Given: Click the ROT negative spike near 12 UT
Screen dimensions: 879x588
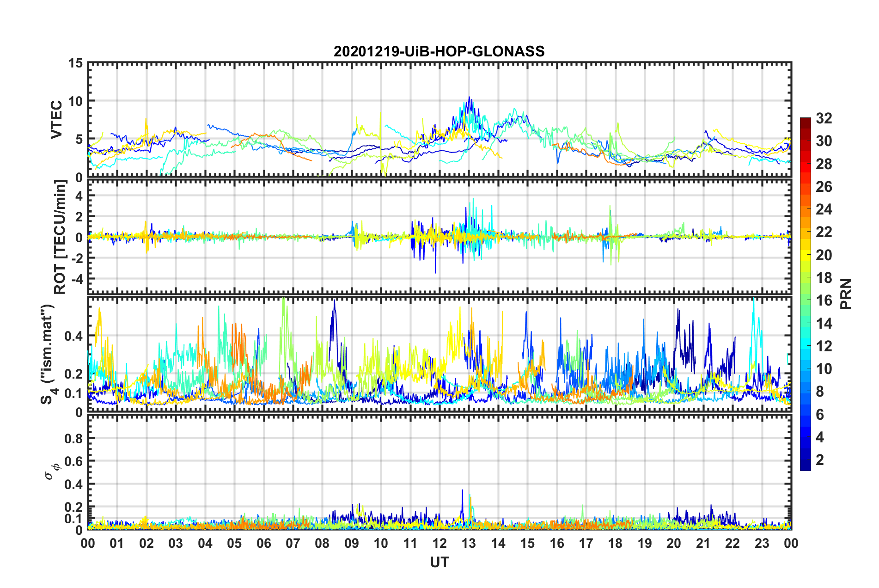Looking at the screenshot, I should [435, 272].
